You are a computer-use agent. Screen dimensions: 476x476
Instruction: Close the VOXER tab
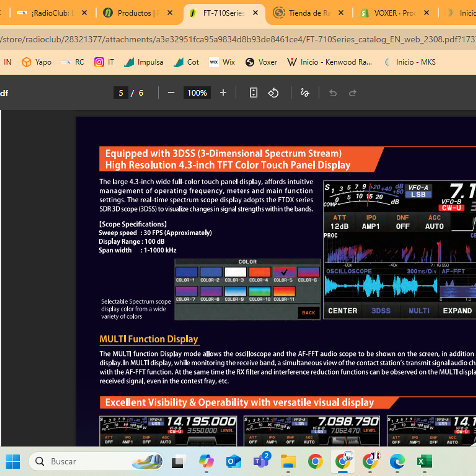coord(426,13)
